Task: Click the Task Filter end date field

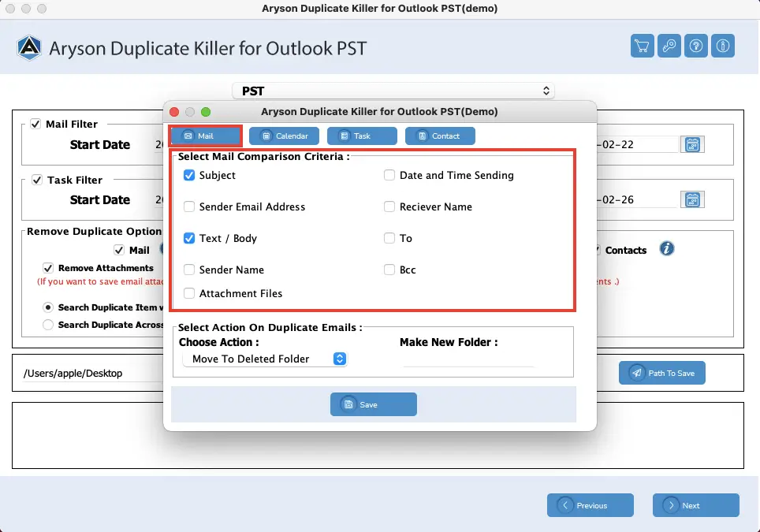Action: [637, 199]
